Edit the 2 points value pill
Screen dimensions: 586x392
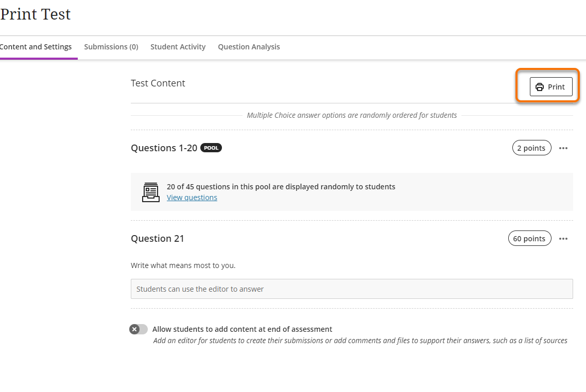pyautogui.click(x=531, y=148)
